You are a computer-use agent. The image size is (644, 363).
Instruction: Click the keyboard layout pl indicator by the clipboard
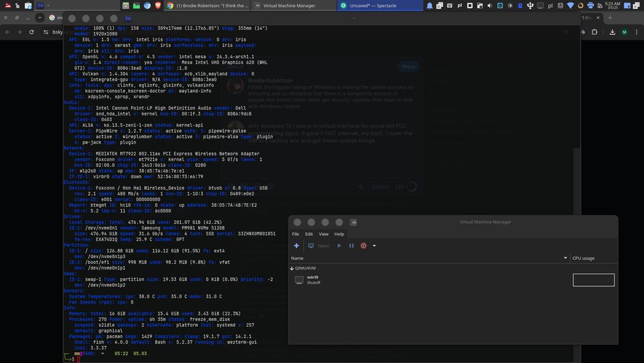[x=460, y=6]
